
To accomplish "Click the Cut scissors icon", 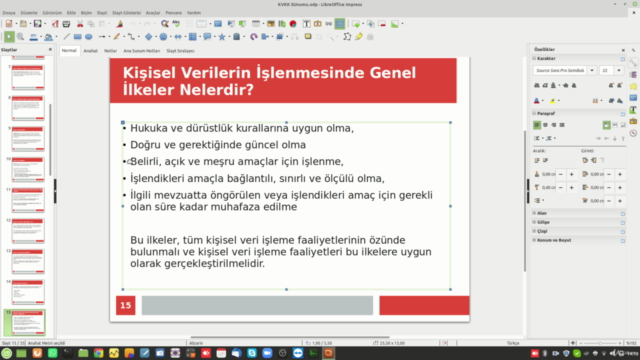I will (x=80, y=24).
